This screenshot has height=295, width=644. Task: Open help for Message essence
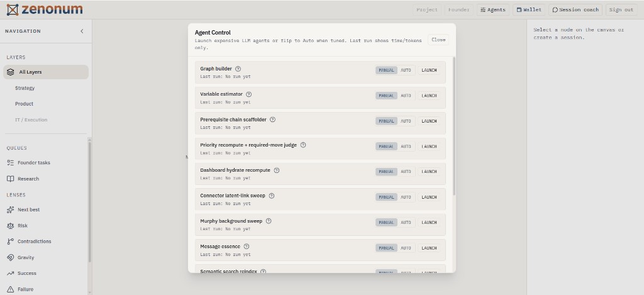[x=247, y=247]
